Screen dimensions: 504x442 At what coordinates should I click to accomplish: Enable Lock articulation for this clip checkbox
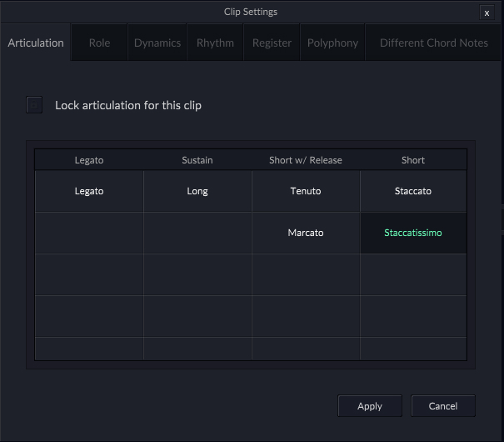pos(34,105)
